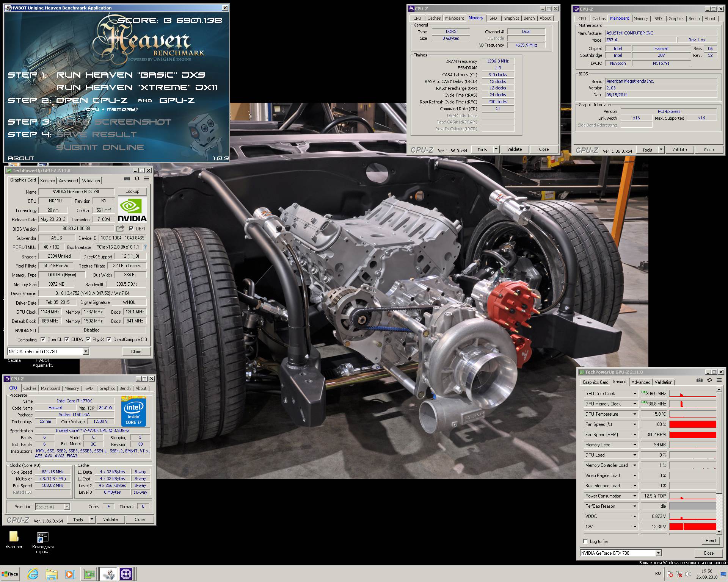Toggle the DirectCompute 5.0 checkbox

point(109,339)
